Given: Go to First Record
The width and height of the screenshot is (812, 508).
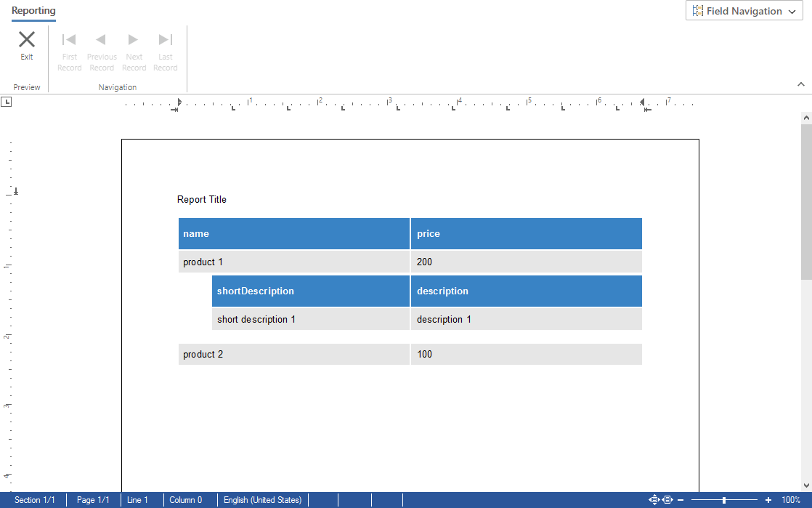Looking at the screenshot, I should click(x=70, y=52).
